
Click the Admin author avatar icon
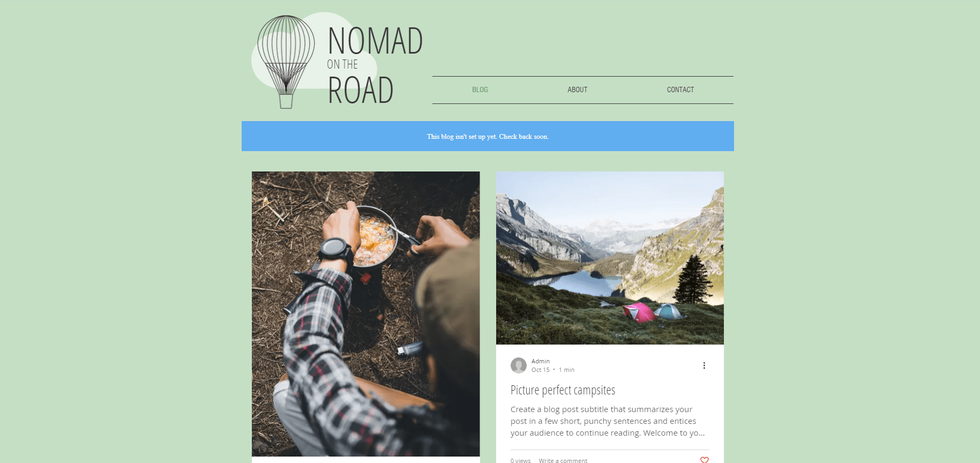519,365
